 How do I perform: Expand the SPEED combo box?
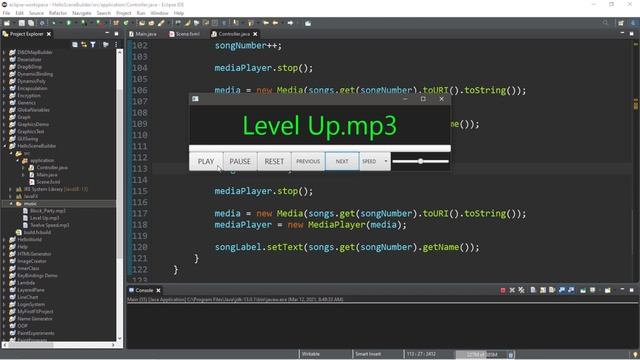pos(385,161)
